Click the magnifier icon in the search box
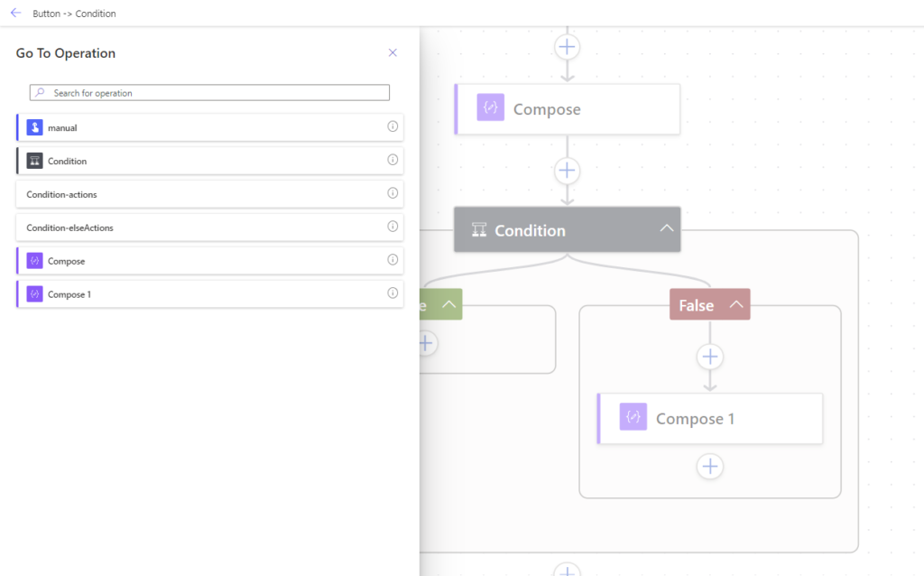 40,93
